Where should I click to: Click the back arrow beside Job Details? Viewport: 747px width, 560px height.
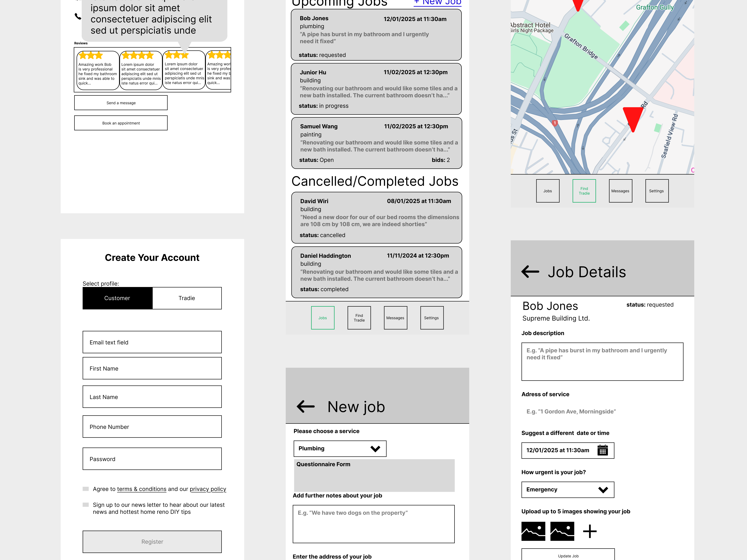point(530,271)
